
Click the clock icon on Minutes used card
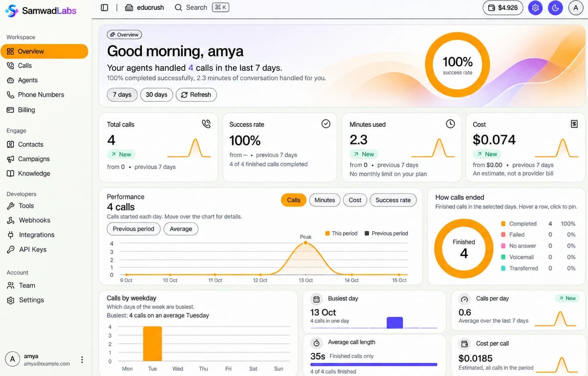(450, 124)
